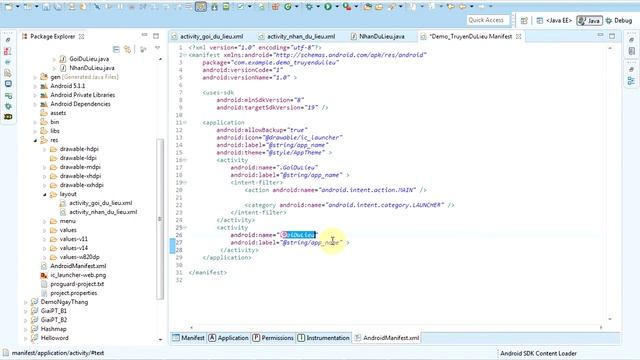
Task: Click the editor horizontal scrollbar
Action: tap(396, 327)
